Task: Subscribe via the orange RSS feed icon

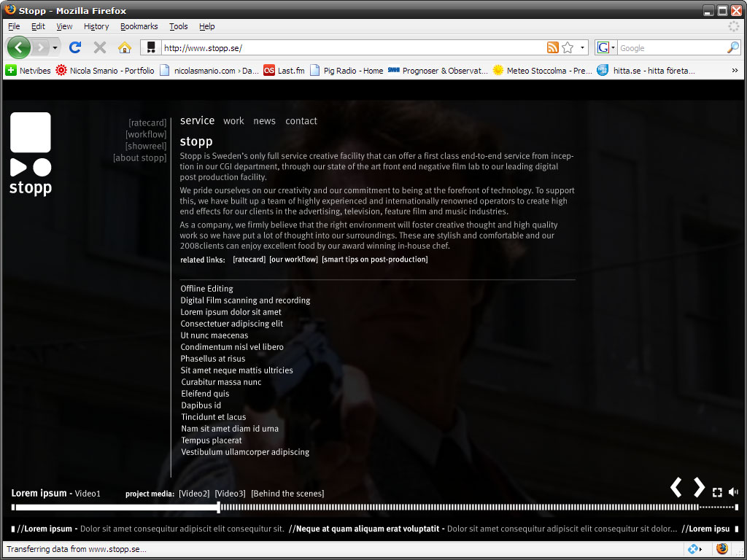Action: (553, 47)
